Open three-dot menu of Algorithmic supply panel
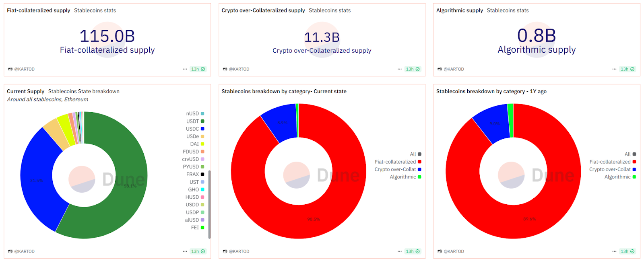The height and width of the screenshot is (263, 644). (x=614, y=69)
